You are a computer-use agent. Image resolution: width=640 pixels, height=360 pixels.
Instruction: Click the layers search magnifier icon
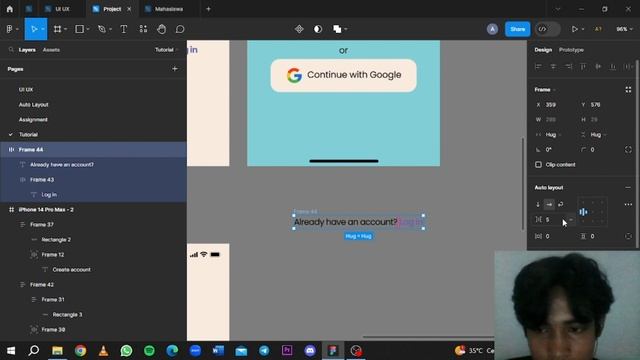coord(11,50)
